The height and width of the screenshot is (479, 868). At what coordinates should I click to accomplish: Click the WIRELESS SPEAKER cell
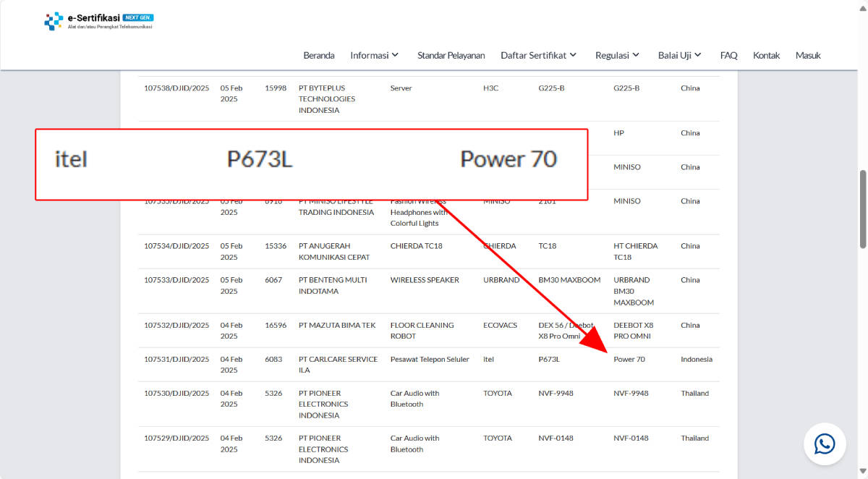click(x=425, y=280)
